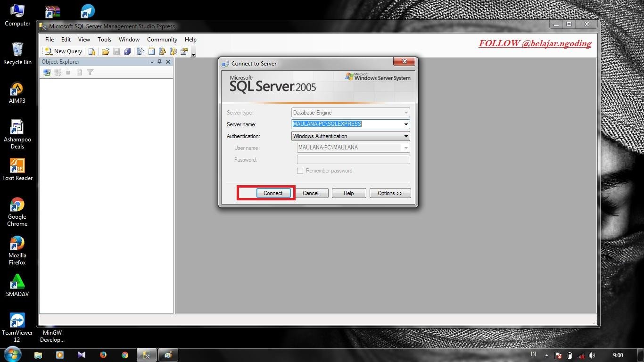
Task: Open Windows Explorer from the taskbar
Action: pyautogui.click(x=38, y=355)
